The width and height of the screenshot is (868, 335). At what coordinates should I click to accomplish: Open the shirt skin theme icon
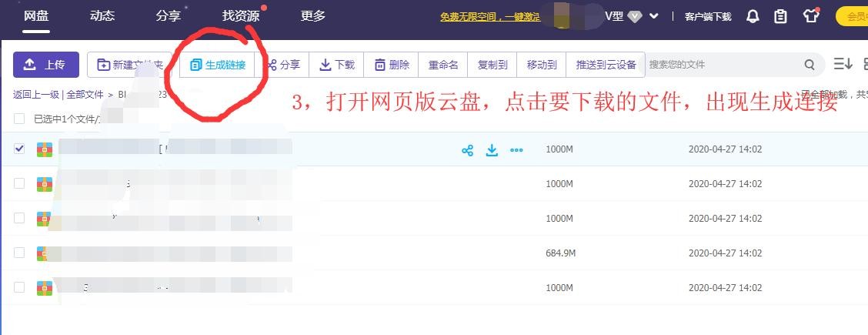tap(810, 16)
